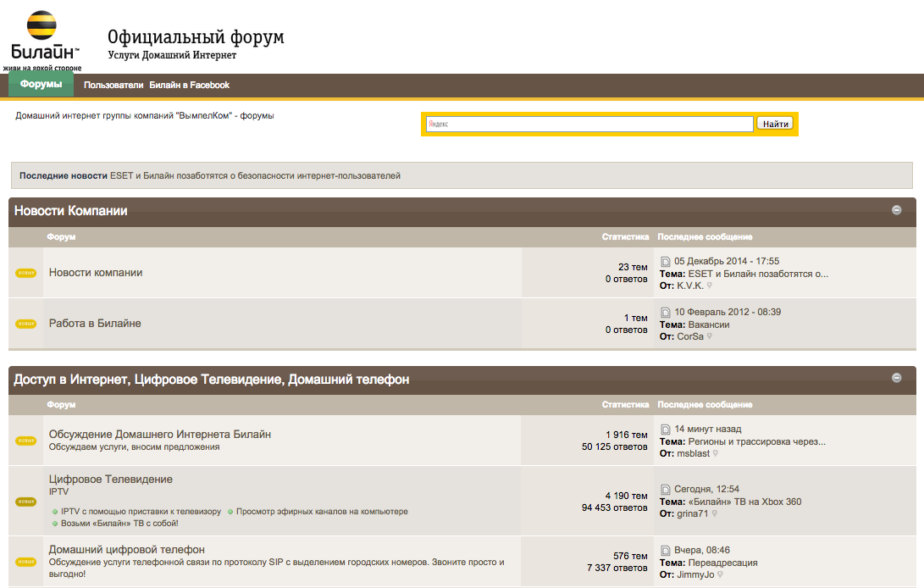Open the Вакансии topic

709,325
